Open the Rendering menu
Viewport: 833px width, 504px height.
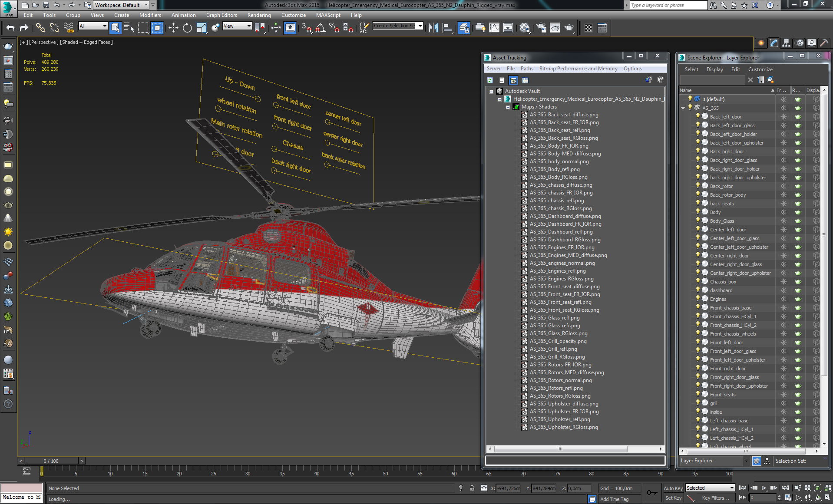coord(259,15)
